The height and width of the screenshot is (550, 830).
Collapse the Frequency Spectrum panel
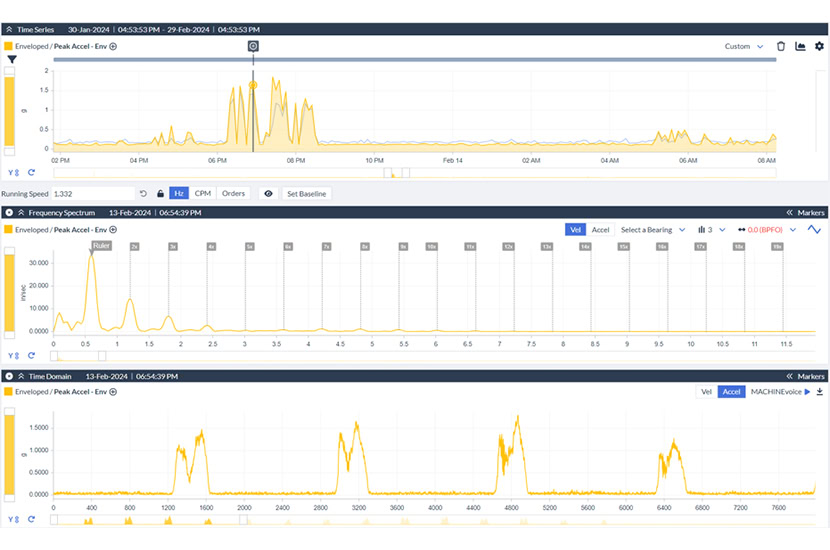point(21,213)
